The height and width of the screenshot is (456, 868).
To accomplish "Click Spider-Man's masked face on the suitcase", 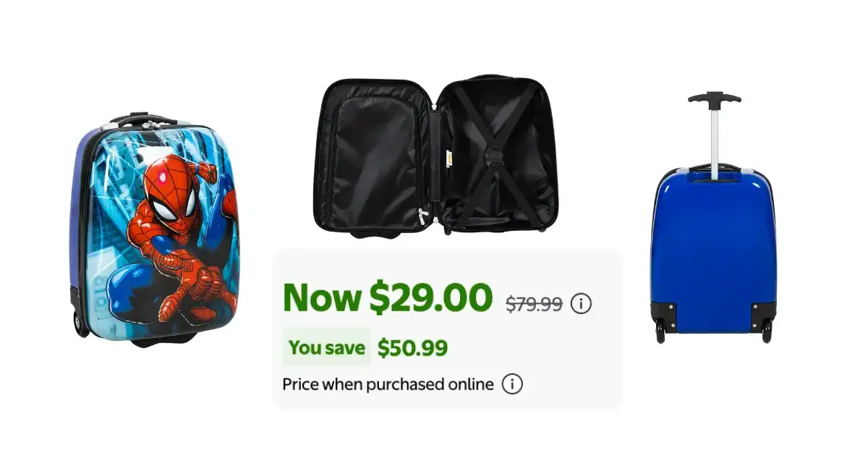I will pos(174,193).
